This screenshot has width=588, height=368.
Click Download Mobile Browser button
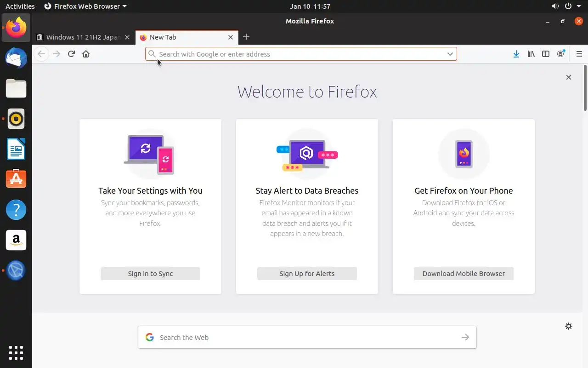click(x=464, y=273)
